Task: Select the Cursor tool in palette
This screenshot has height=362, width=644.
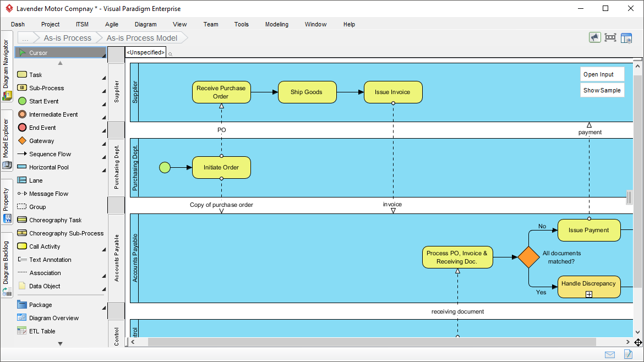Action: [x=61, y=52]
